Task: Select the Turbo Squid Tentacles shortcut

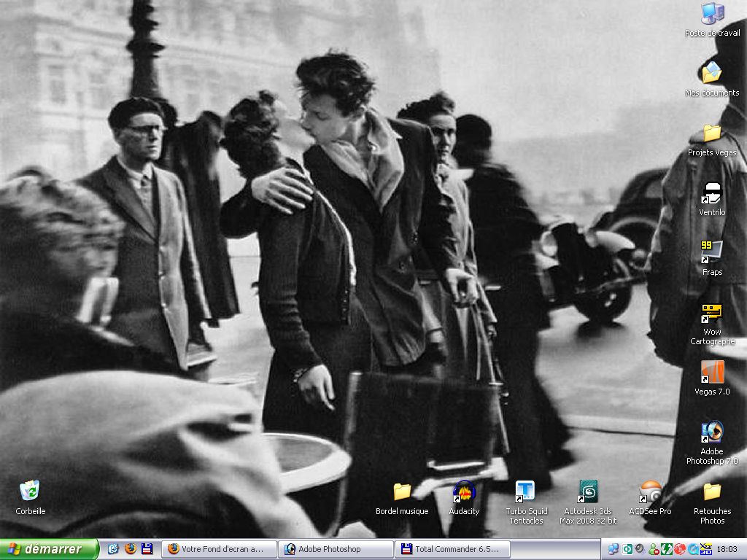Action: tap(526, 503)
